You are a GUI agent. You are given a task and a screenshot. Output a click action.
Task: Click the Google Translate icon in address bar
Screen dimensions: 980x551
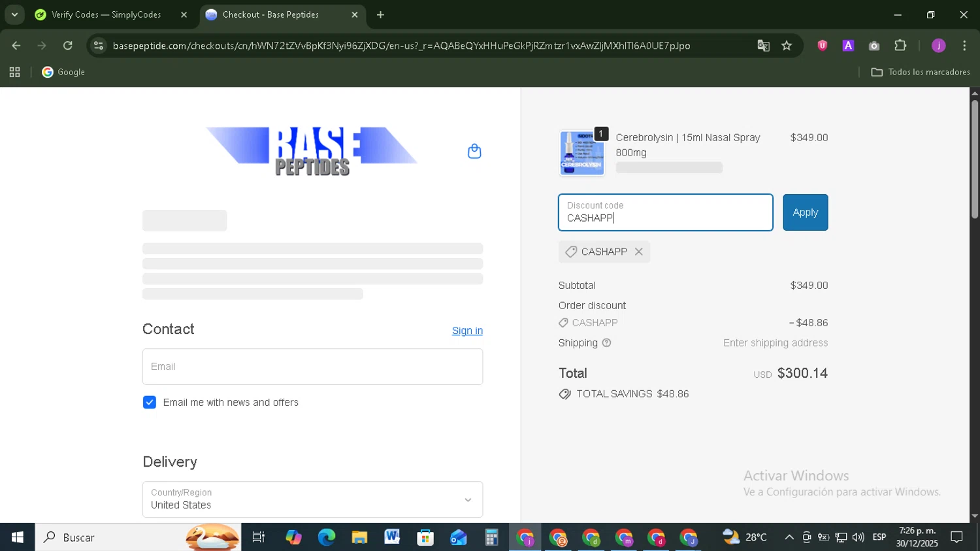tap(763, 46)
